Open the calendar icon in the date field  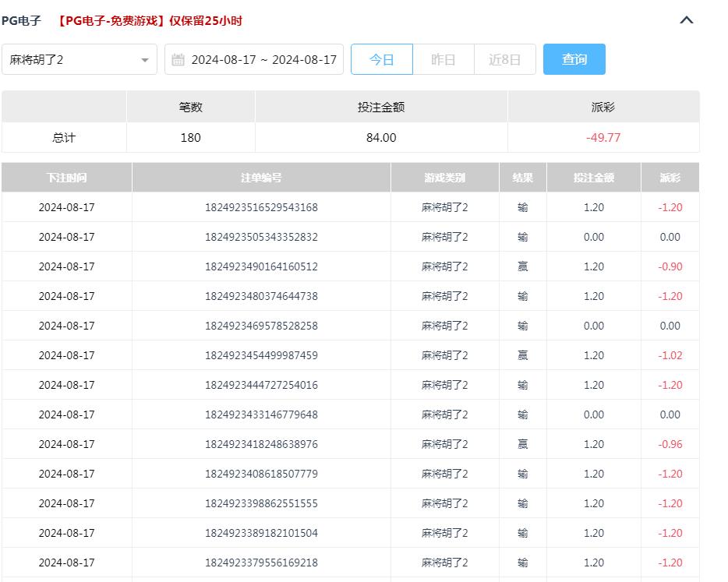[x=179, y=59]
